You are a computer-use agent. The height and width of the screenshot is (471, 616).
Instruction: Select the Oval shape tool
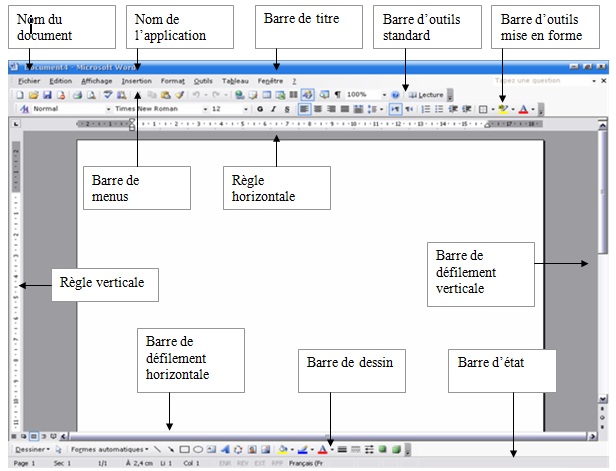198,449
